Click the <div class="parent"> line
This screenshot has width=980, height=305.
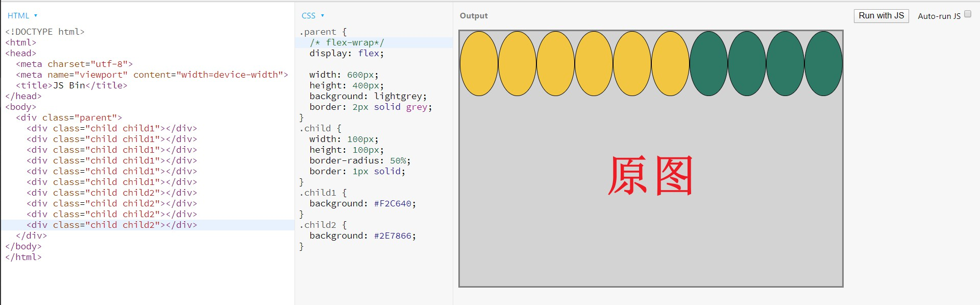tap(69, 118)
